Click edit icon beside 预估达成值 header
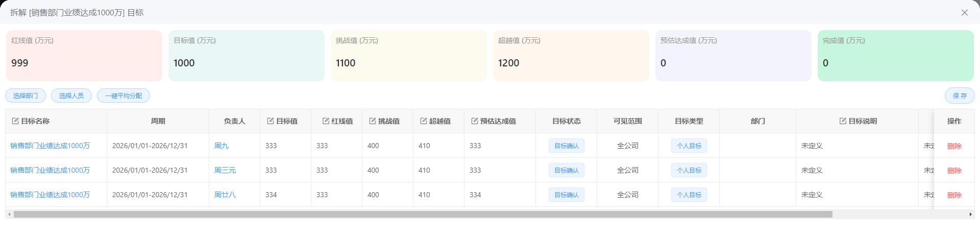The image size is (980, 235). point(475,121)
